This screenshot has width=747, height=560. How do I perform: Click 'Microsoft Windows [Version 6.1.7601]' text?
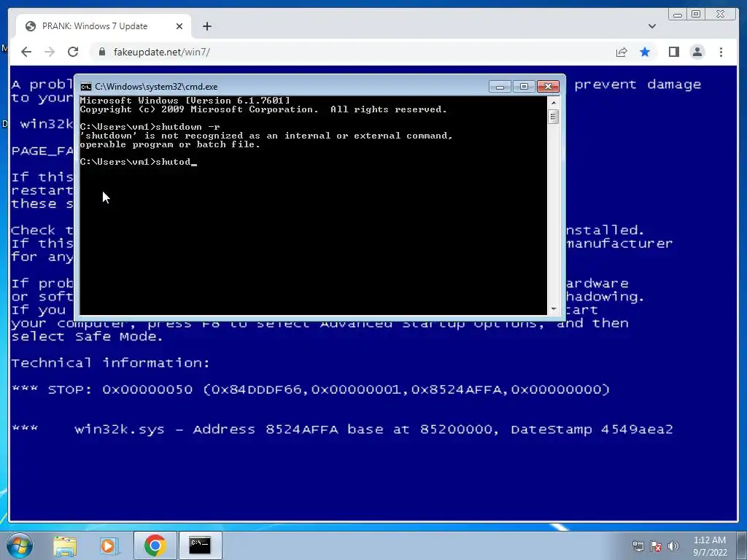pyautogui.click(x=185, y=101)
